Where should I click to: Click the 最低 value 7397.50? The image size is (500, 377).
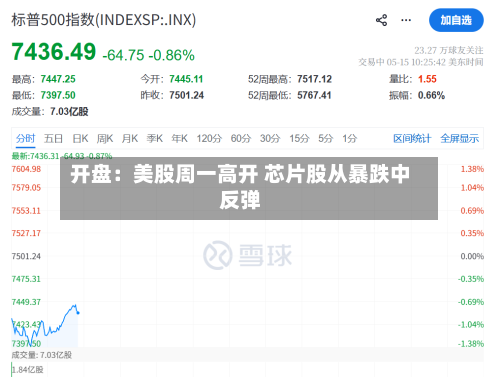point(58,95)
